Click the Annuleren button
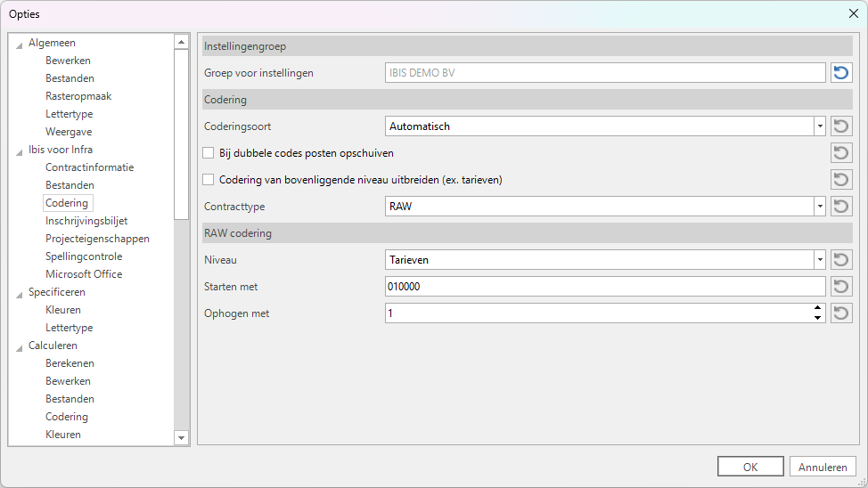This screenshot has height=488, width=868. (x=823, y=467)
